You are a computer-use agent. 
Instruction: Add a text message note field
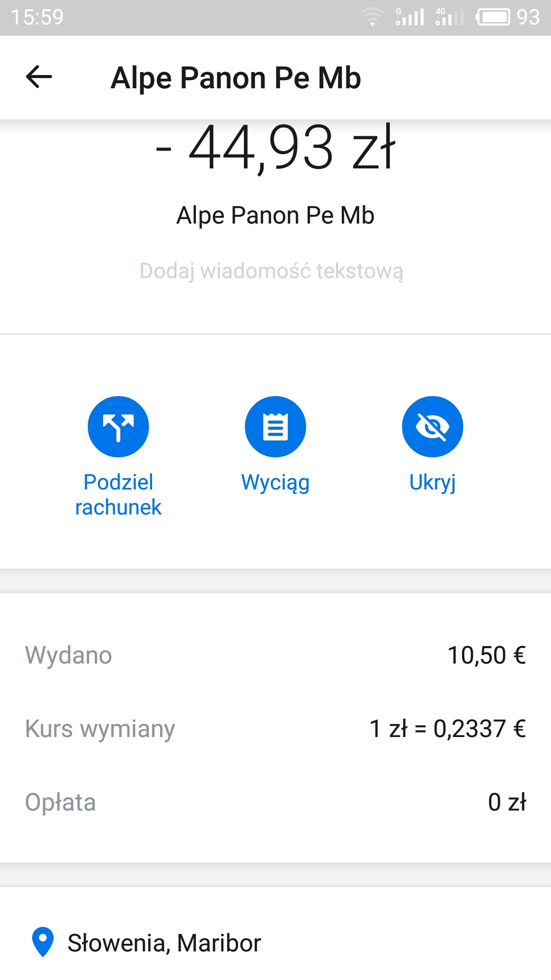[x=271, y=271]
